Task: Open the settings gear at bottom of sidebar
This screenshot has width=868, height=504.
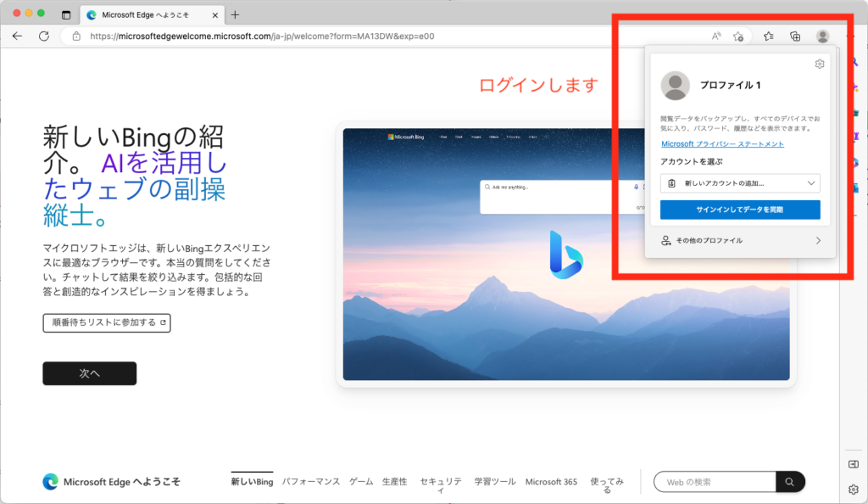Action: 853,489
